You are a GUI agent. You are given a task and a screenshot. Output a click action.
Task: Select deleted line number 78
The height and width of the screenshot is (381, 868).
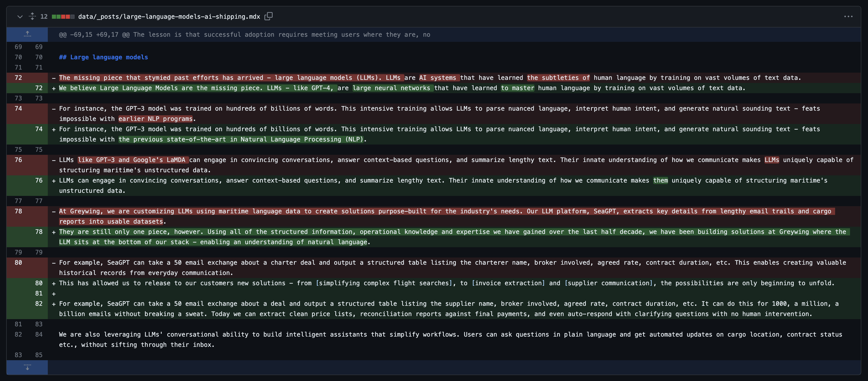click(18, 211)
